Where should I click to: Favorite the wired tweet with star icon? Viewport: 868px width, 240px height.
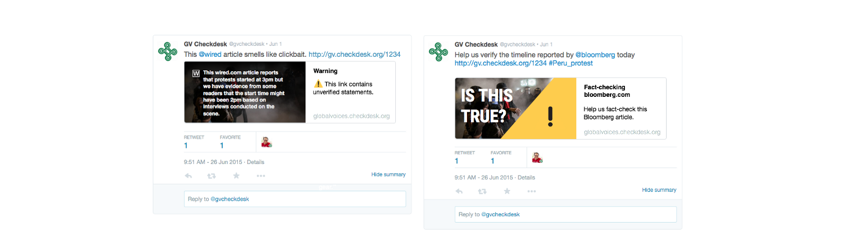(x=236, y=176)
